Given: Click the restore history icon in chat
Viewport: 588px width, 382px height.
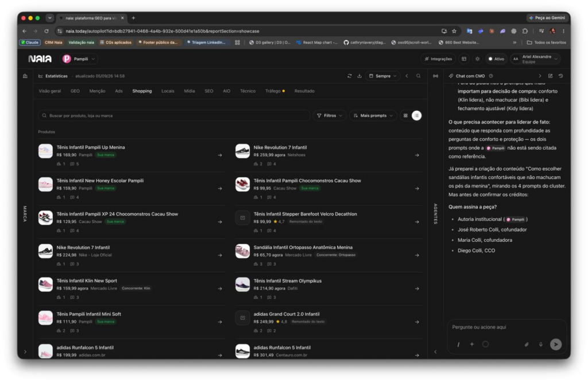Looking at the screenshot, I should (560, 76).
